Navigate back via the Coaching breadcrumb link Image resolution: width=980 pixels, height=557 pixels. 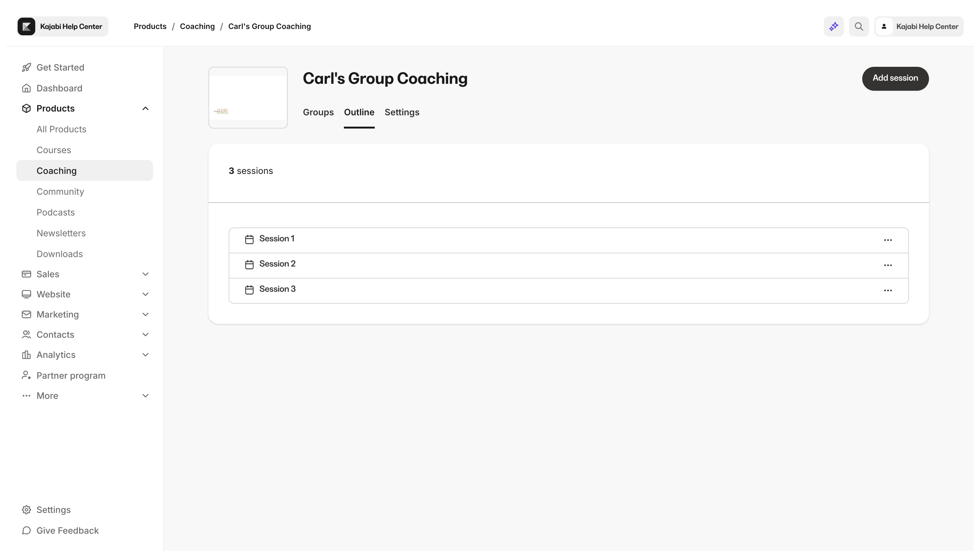tap(197, 26)
